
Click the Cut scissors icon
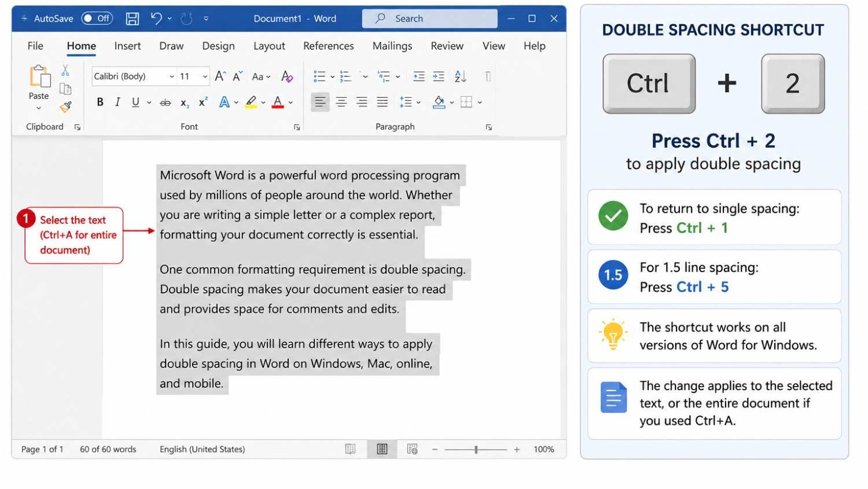65,71
